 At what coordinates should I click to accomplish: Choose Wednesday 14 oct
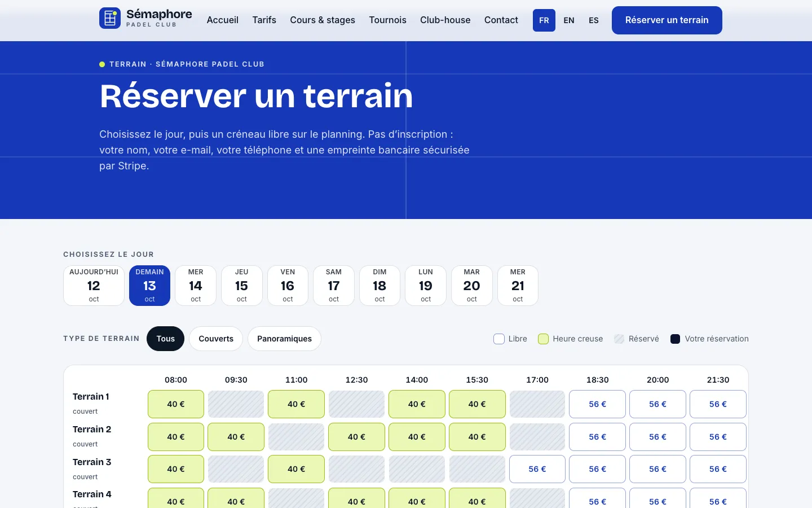196,286
